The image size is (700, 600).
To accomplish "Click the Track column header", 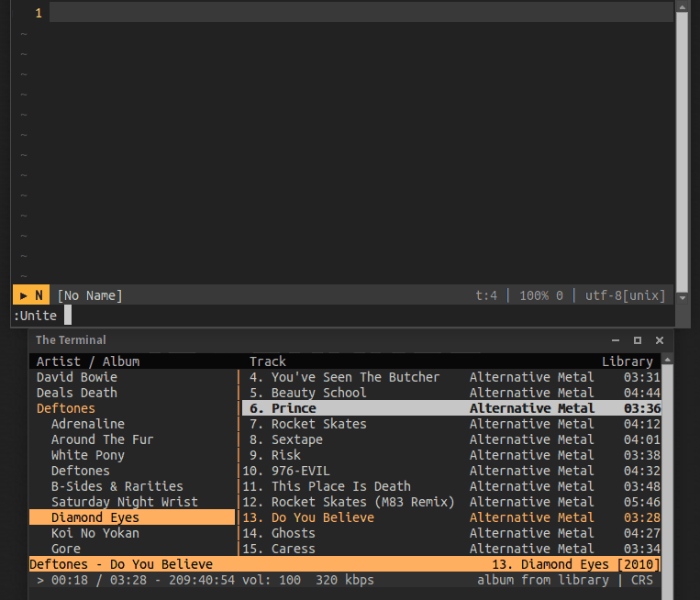I will [x=267, y=361].
